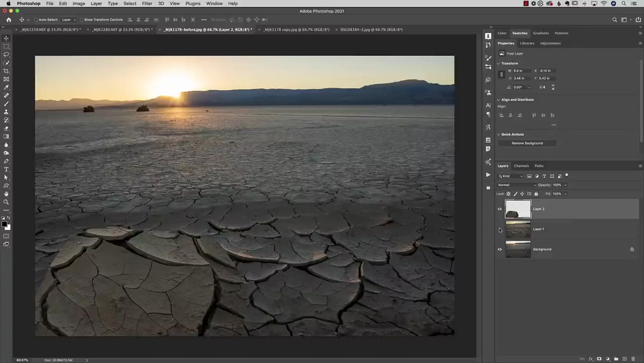This screenshot has width=644, height=363.
Task: Select the Crop tool
Action: pyautogui.click(x=6, y=71)
